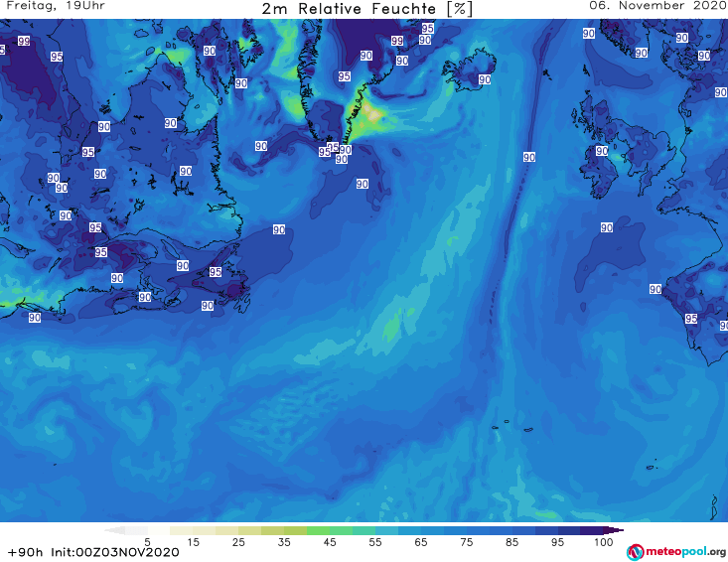728x562 pixels.
Task: Click the round meteopool logo emblem
Action: click(x=635, y=552)
